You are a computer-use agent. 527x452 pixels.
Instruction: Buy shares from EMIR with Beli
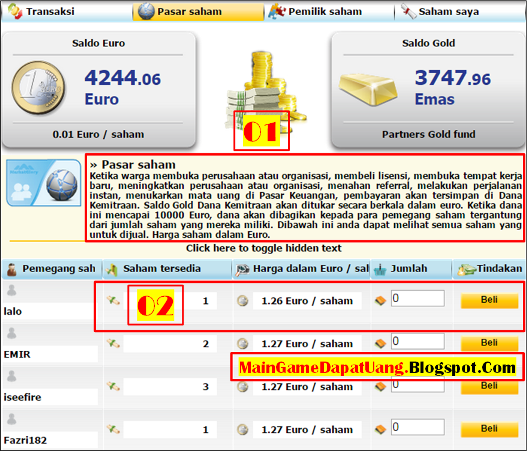(x=489, y=343)
